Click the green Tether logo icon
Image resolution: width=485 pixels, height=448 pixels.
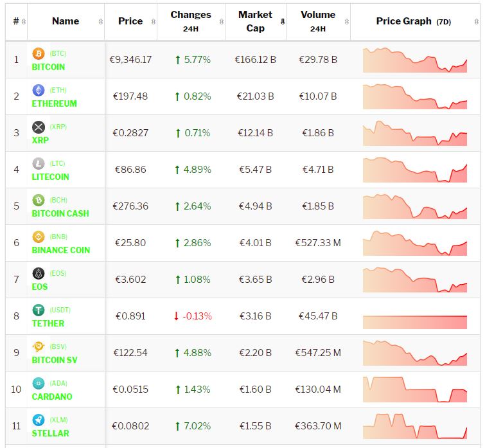[38, 310]
